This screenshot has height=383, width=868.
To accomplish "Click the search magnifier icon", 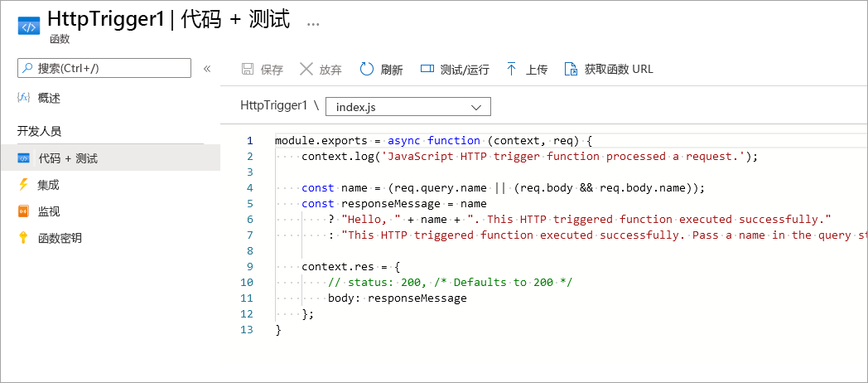I will coord(27,68).
